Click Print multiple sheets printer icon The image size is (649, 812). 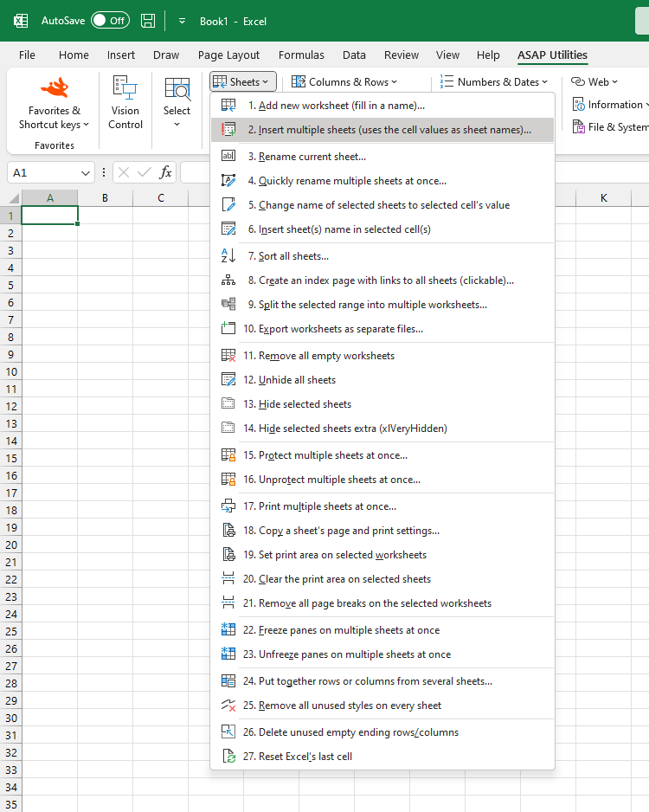pyautogui.click(x=228, y=506)
